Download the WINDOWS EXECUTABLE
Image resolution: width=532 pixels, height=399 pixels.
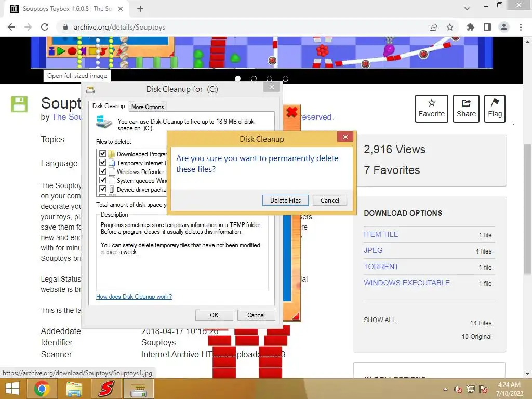[407, 283]
